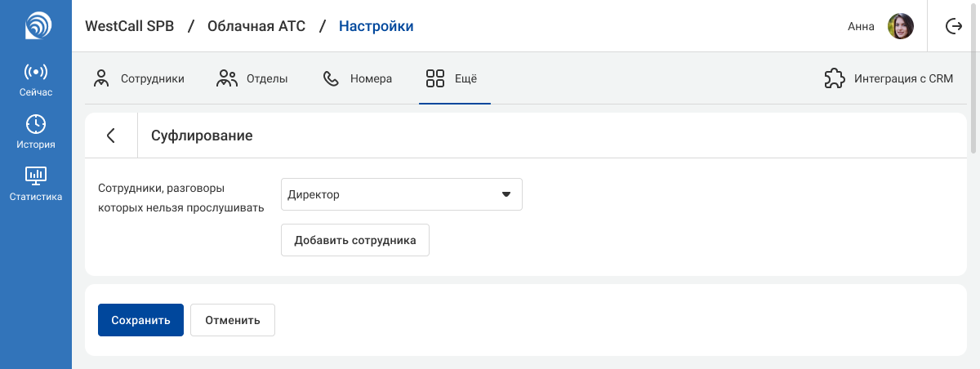Open the Статистика chart icon
Image resolution: width=980 pixels, height=369 pixels.
36,176
